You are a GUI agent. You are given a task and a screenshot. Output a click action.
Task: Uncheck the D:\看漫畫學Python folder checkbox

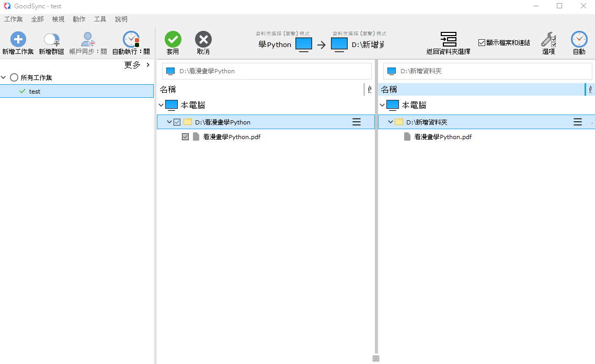coord(177,122)
